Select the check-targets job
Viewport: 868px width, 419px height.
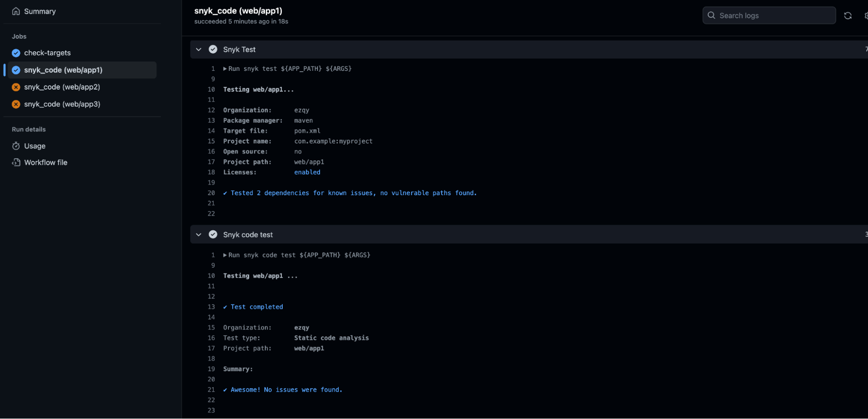point(47,53)
